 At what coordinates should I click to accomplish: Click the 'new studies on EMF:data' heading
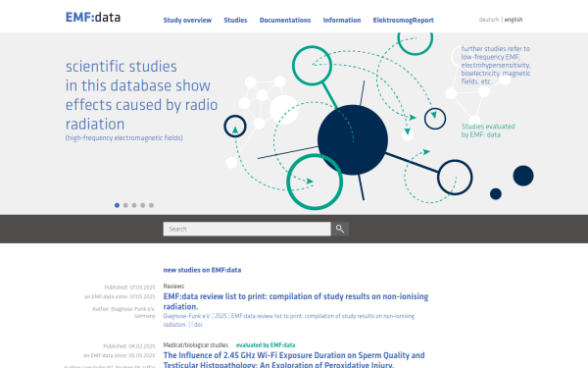click(202, 270)
